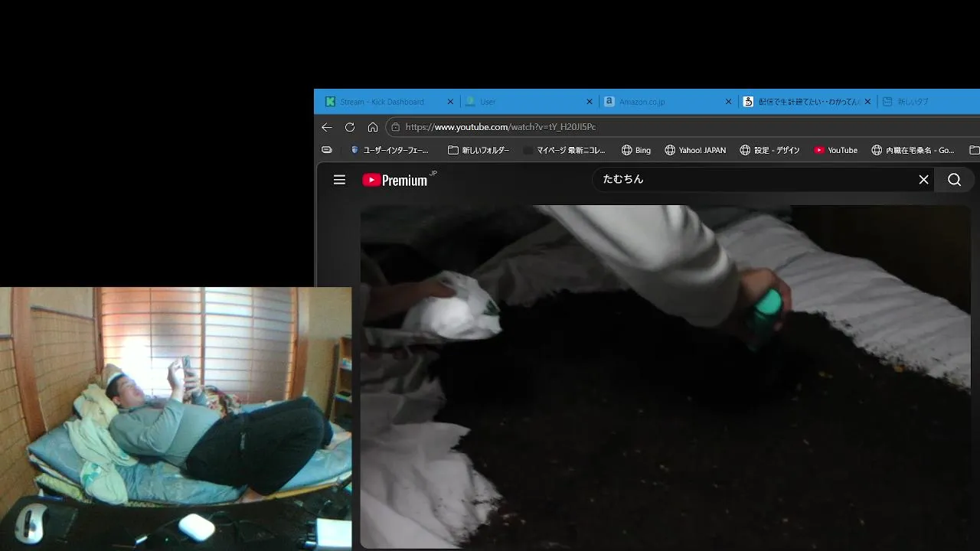Open the 設定 - デザイン bookmark

click(769, 150)
